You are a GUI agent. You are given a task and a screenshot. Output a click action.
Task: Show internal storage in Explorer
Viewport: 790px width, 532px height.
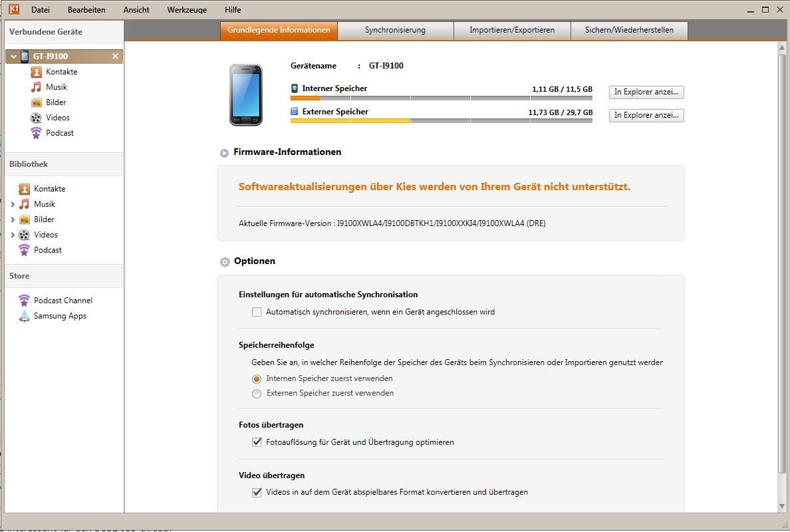[x=646, y=92]
